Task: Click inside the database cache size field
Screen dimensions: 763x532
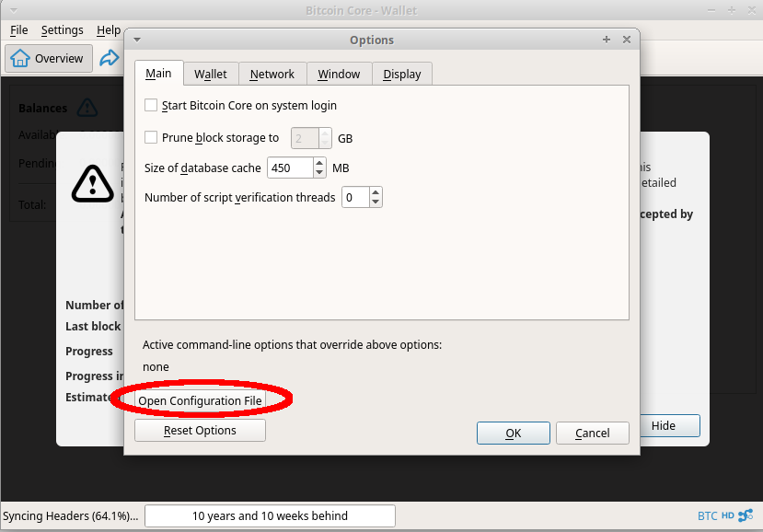Action: [290, 168]
